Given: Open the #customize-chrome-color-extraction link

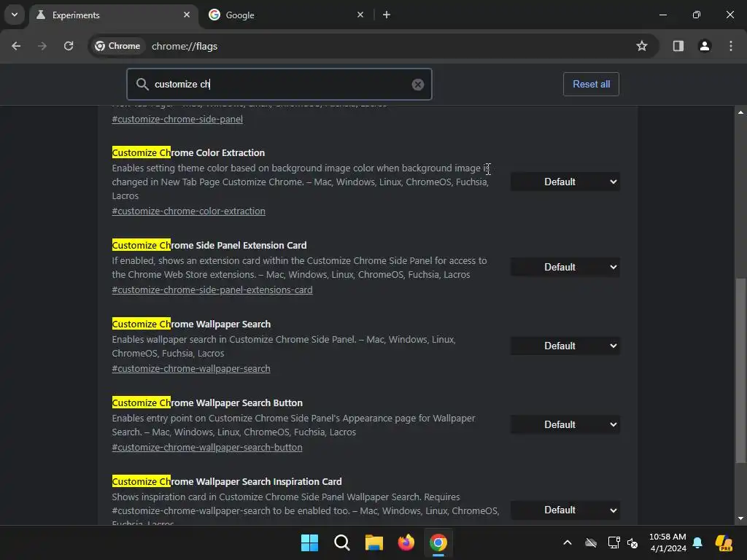Looking at the screenshot, I should click(189, 211).
